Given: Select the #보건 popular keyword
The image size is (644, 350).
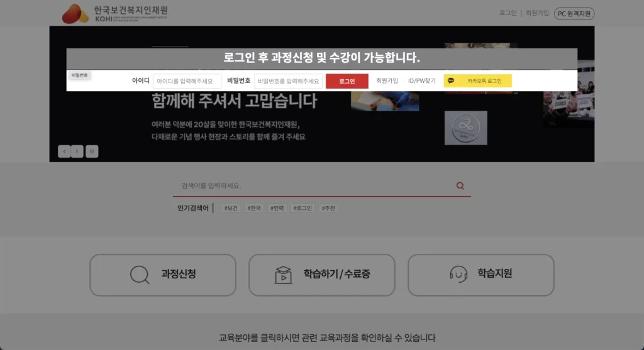Looking at the screenshot, I should tap(231, 208).
